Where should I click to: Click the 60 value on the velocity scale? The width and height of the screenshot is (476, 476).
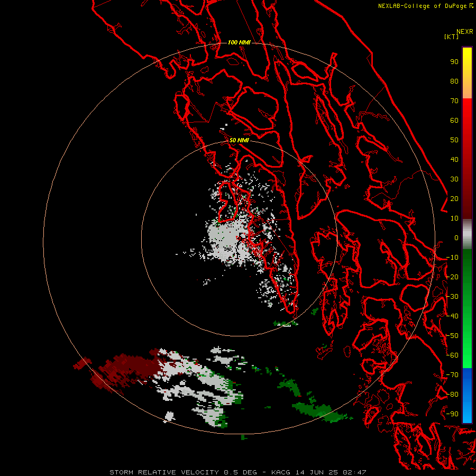(454, 121)
